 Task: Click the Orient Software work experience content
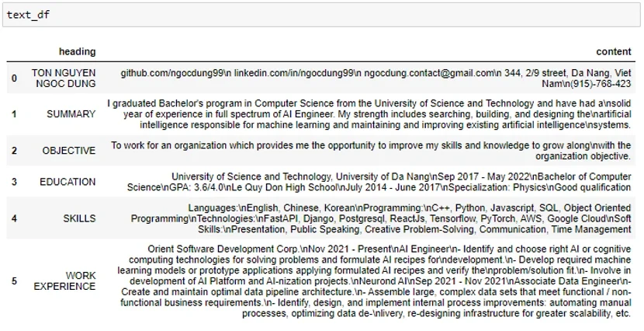(x=374, y=281)
